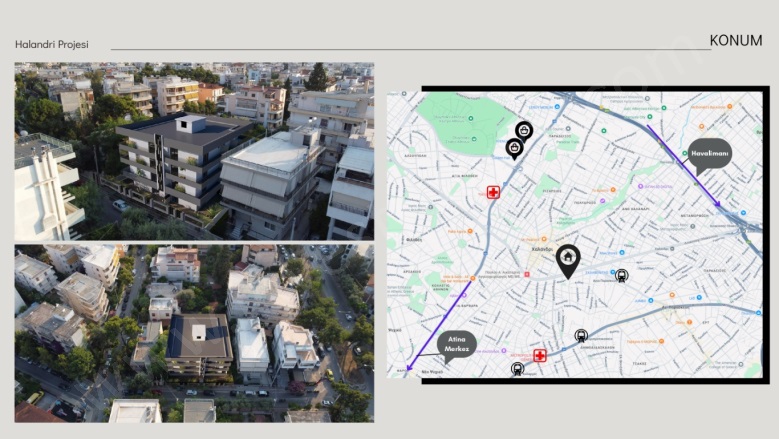Click the KONUM slide title

(x=736, y=41)
